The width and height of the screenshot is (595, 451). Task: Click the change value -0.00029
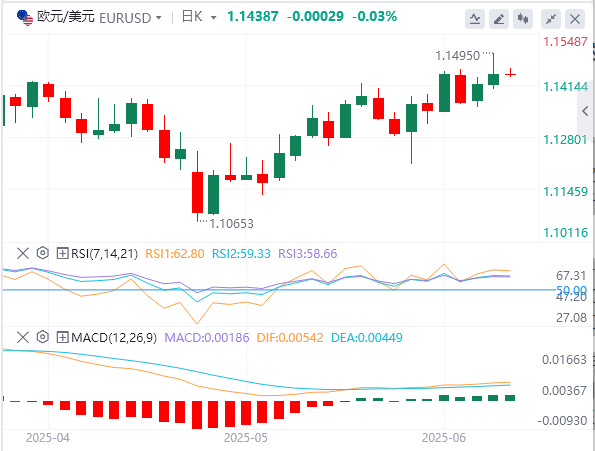(x=315, y=16)
